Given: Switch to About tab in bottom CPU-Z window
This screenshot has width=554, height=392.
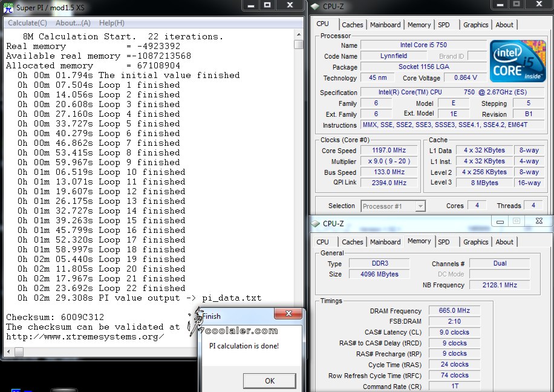Looking at the screenshot, I should tap(504, 242).
